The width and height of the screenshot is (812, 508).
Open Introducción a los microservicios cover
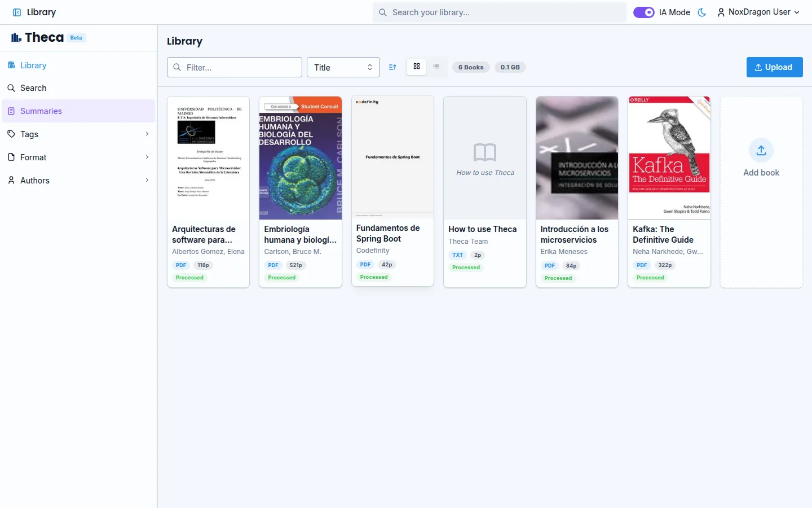coord(577,158)
